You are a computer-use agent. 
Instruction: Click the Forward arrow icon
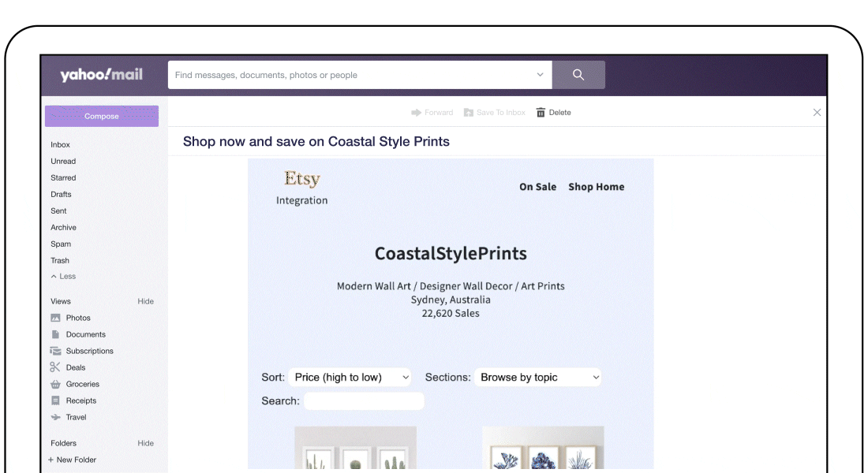[417, 113]
